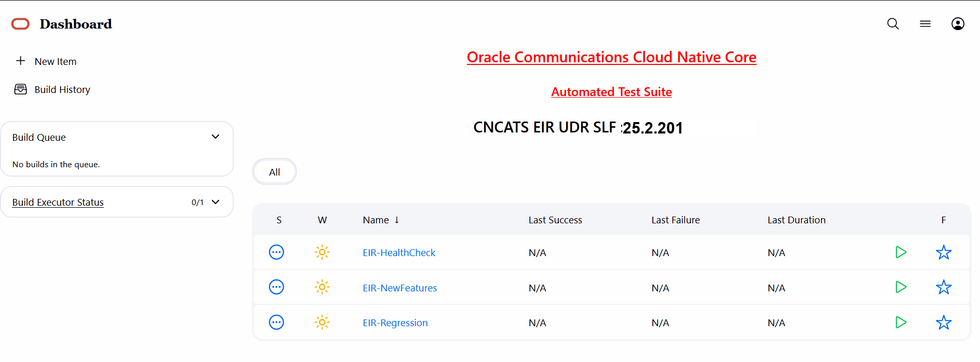
Task: Open the Build History link
Action: coord(62,89)
